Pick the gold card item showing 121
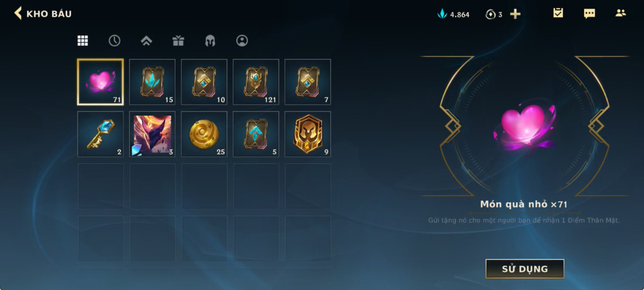Image resolution: width=644 pixels, height=290 pixels. 256,82
